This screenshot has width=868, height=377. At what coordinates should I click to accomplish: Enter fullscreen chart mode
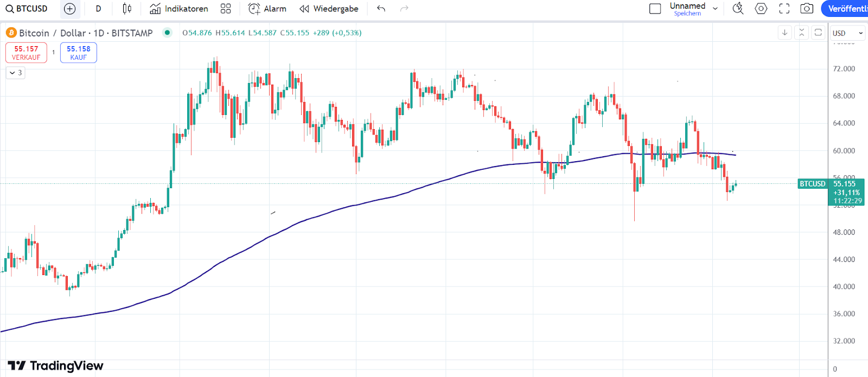tap(783, 9)
